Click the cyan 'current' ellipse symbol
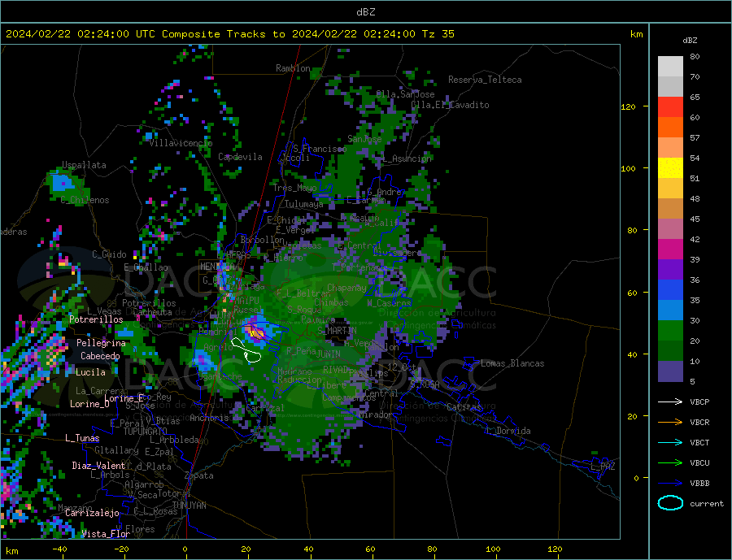This screenshot has height=560, width=732. tap(670, 503)
